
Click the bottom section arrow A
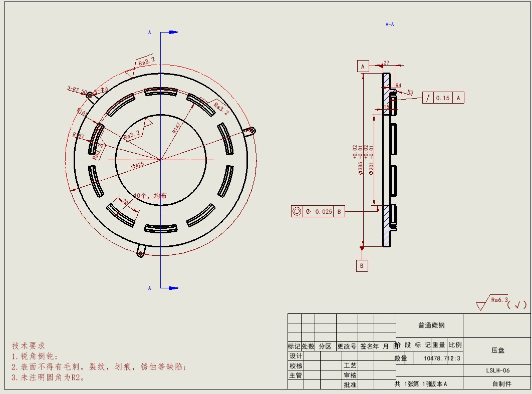171,288
